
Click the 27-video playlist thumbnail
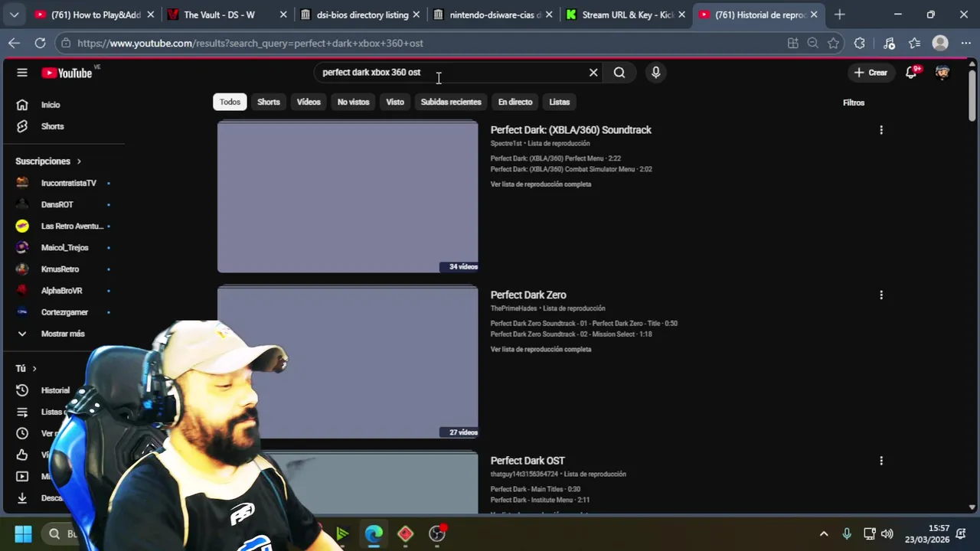point(348,362)
